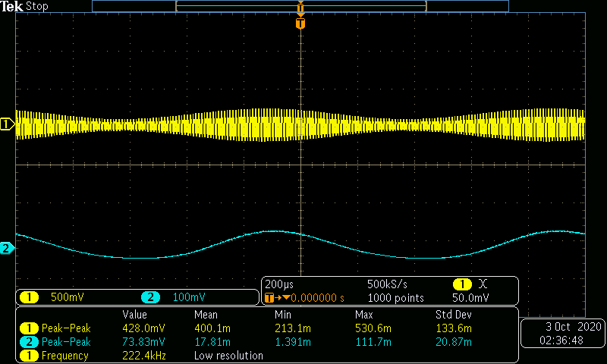Click the 133.6m standard deviation value
607x364 pixels.
pos(454,328)
